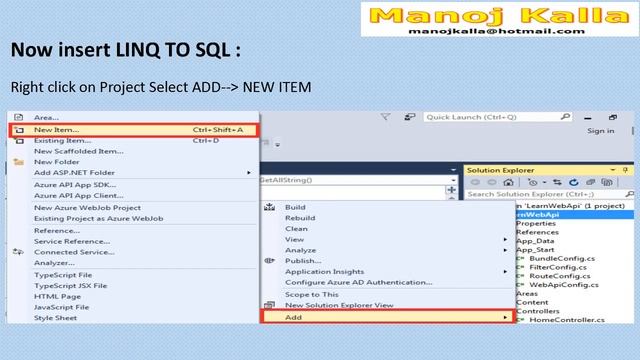Viewport: 640px width, 360px height.
Task: Select Scope to This menu entry
Action: [312, 294]
